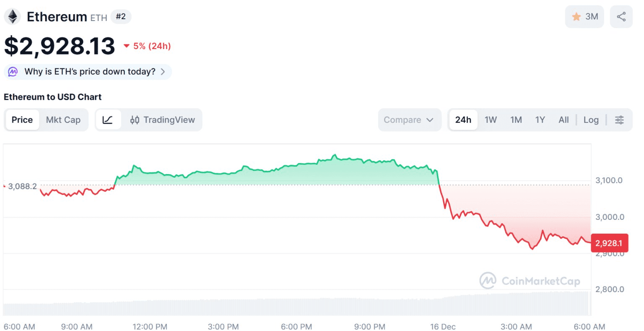Click the red 2,928.1 price label
644x331 pixels.
click(x=609, y=243)
